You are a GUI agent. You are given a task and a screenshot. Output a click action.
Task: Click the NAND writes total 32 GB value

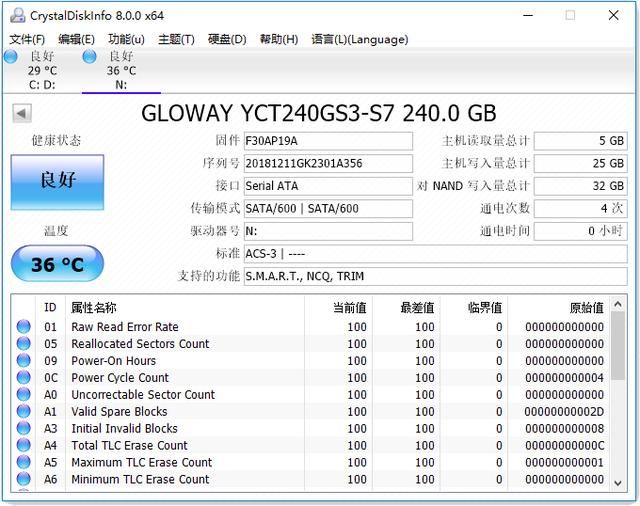coord(580,186)
